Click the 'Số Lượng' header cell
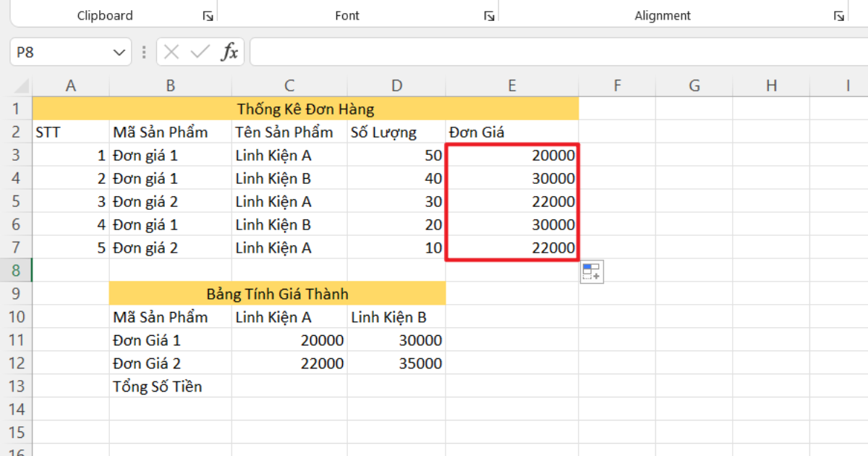Image resolution: width=868 pixels, height=456 pixels. (x=396, y=132)
